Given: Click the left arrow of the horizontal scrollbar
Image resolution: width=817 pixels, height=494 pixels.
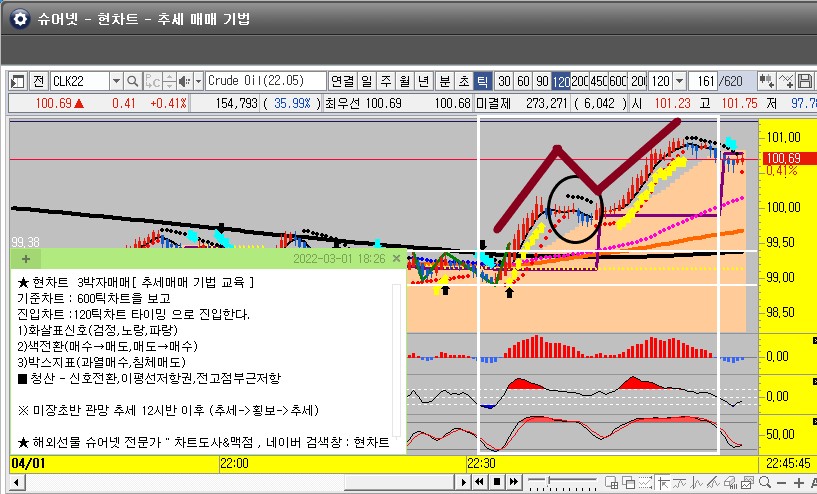Looking at the screenshot, I should tap(17, 482).
